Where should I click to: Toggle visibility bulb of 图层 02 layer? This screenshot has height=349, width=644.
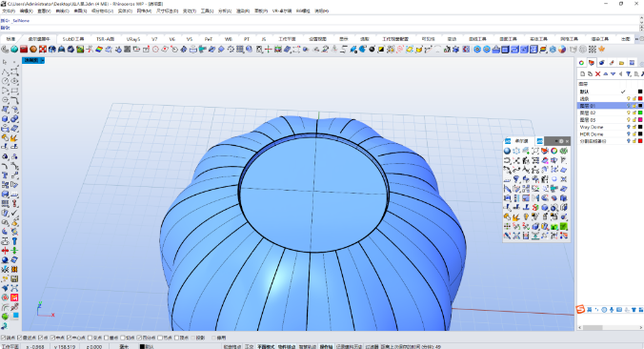tap(628, 113)
